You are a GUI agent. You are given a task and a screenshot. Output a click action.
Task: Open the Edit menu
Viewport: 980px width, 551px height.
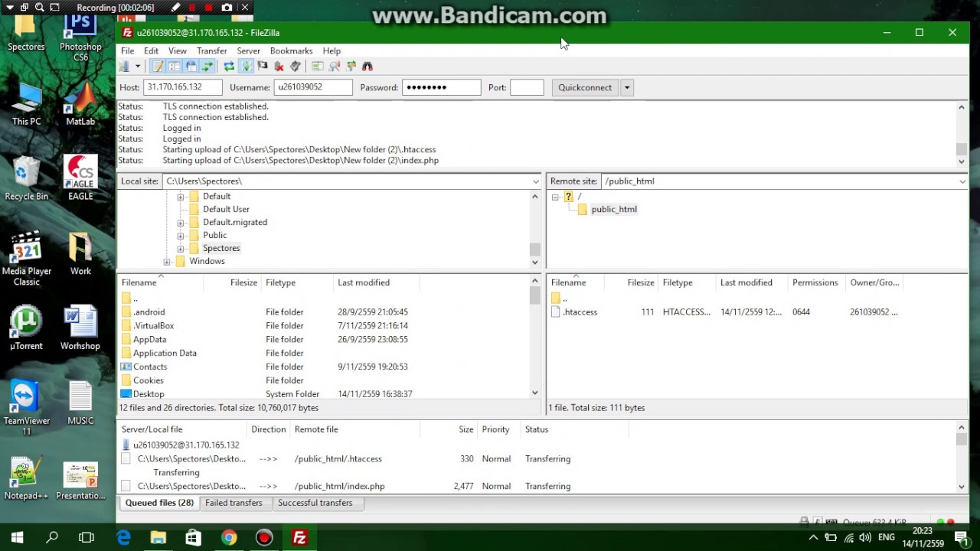151,51
